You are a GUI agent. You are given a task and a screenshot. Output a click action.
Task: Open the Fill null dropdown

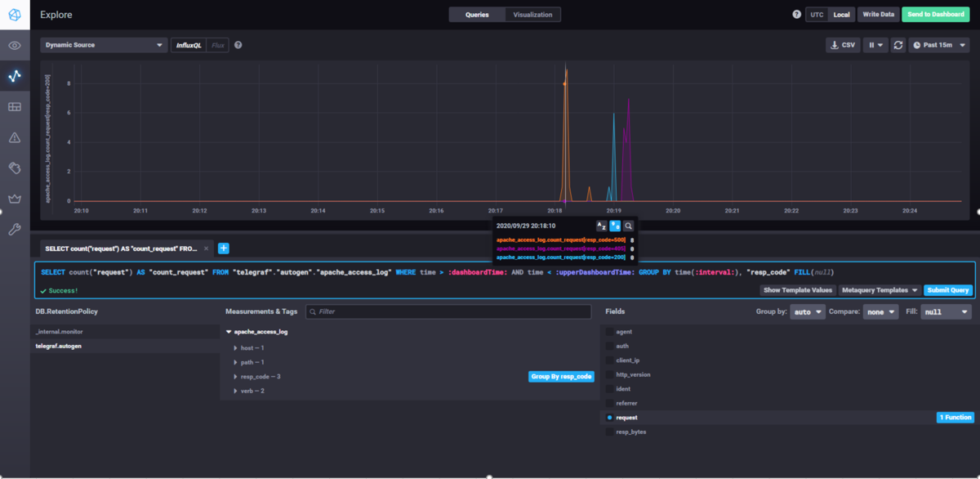946,312
